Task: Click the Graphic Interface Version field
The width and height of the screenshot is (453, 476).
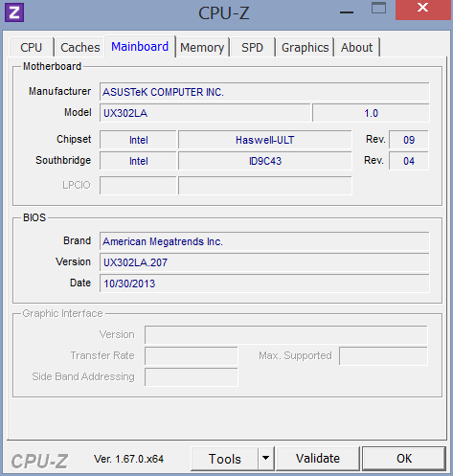Action: click(x=286, y=334)
